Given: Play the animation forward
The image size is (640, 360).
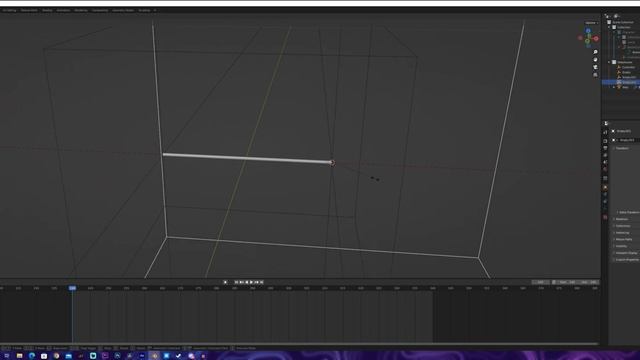Looking at the screenshot, I should pos(251,282).
